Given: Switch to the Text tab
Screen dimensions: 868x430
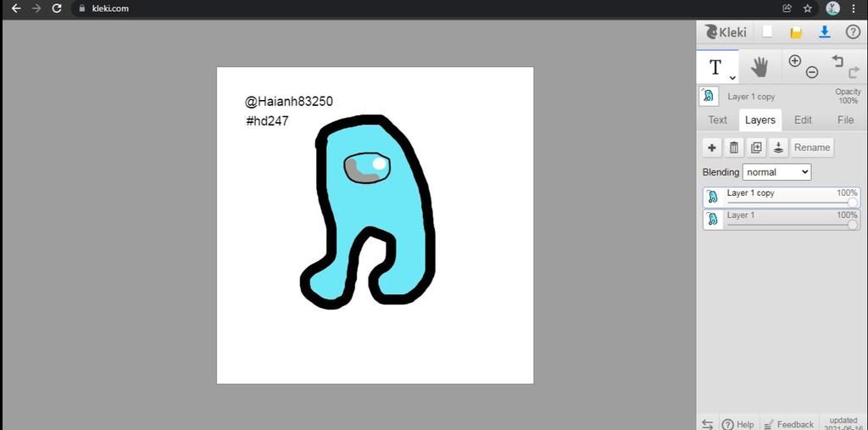Looking at the screenshot, I should click(x=717, y=120).
